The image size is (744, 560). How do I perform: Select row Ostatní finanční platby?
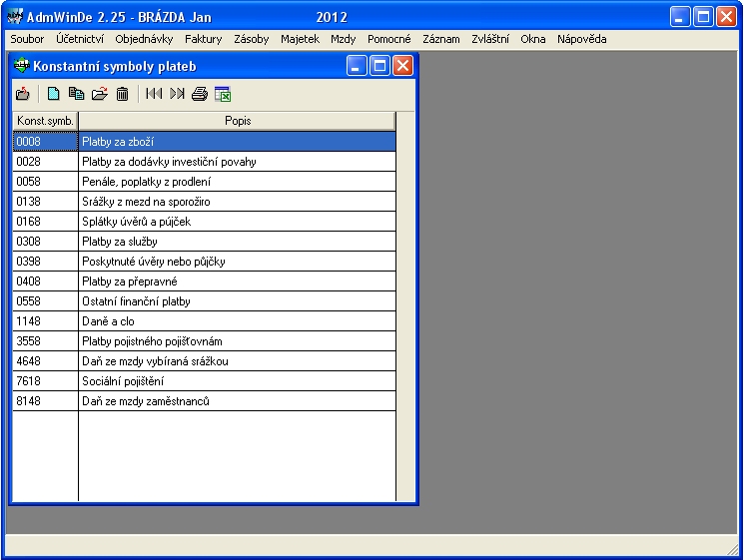pos(238,300)
